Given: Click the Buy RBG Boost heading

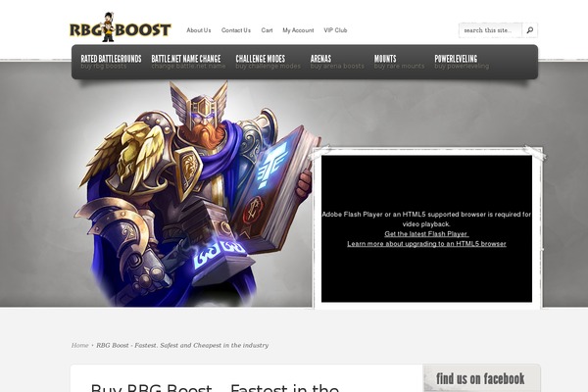Looking at the screenshot, I should click(x=215, y=388).
